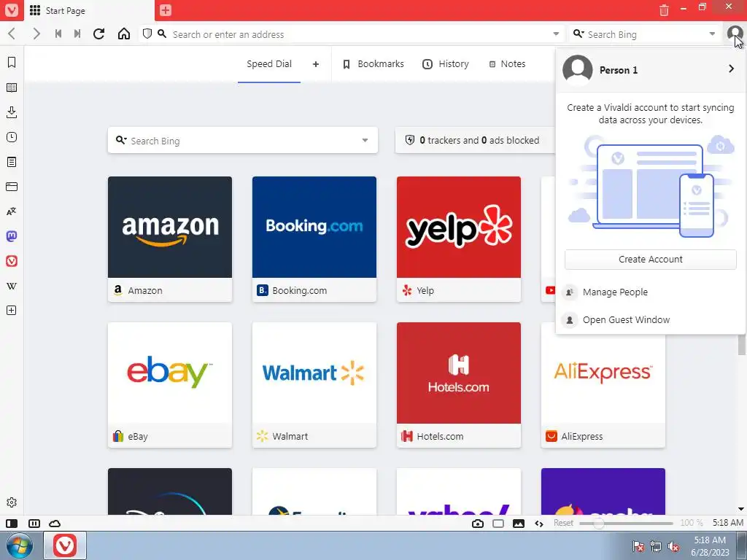747x560 pixels.
Task: Select the Start Page browser tab
Action: point(89,10)
